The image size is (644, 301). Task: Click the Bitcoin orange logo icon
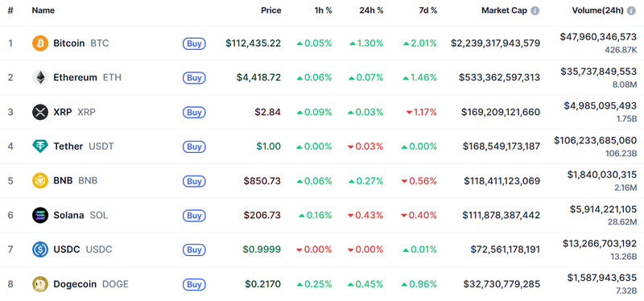pos(40,43)
